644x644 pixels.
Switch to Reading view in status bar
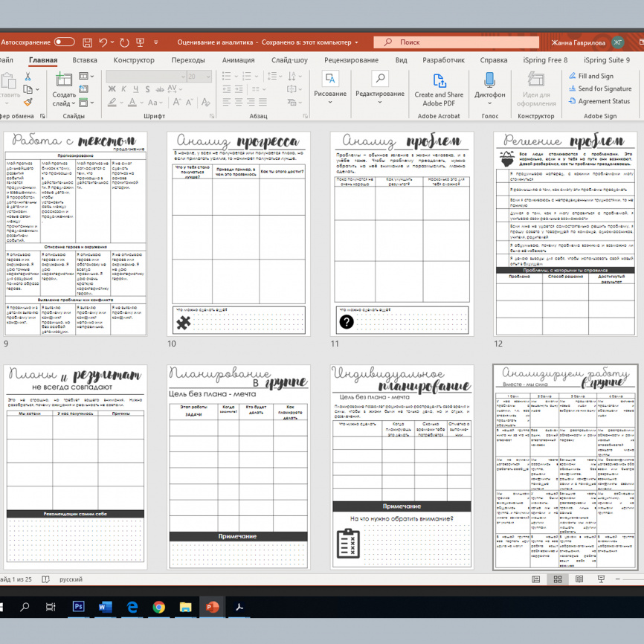tap(578, 579)
